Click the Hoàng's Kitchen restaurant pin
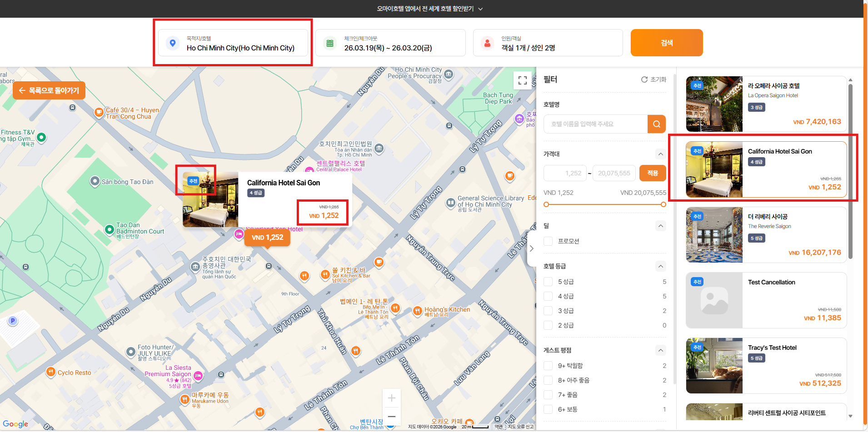The height and width of the screenshot is (432, 868). coord(417,311)
